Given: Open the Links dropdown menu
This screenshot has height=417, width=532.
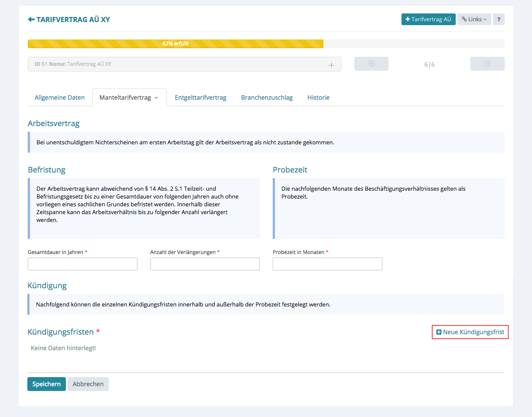Looking at the screenshot, I should 474,19.
